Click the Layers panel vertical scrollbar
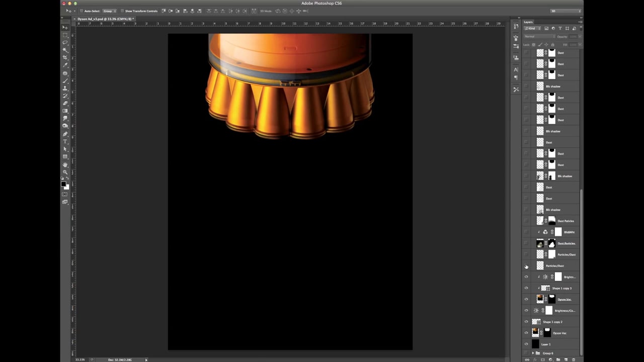 (x=581, y=271)
